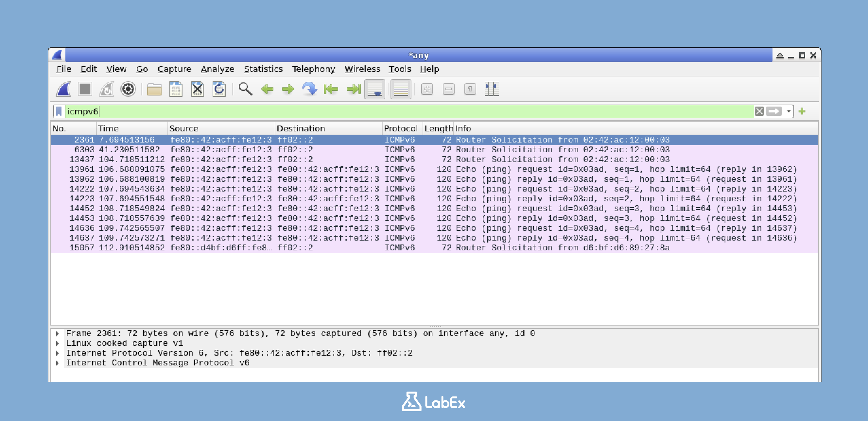Image resolution: width=868 pixels, height=421 pixels.
Task: Toggle auto-scroll during live capture
Action: (x=375, y=89)
